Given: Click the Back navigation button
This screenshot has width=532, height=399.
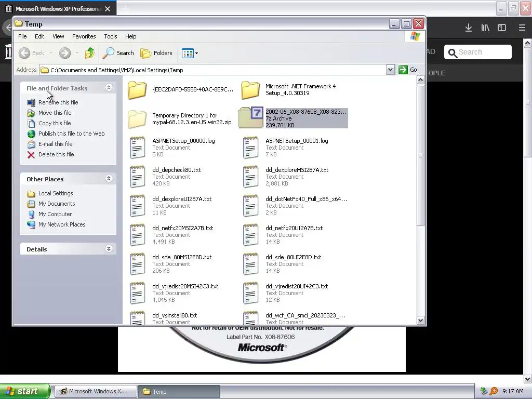Looking at the screenshot, I should (x=32, y=53).
